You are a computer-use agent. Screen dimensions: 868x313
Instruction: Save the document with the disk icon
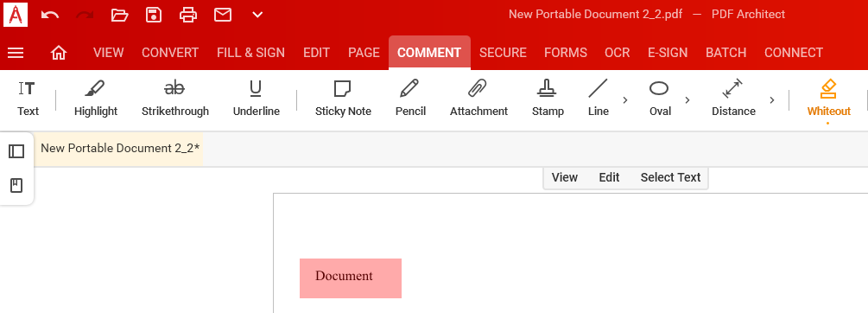(x=154, y=15)
